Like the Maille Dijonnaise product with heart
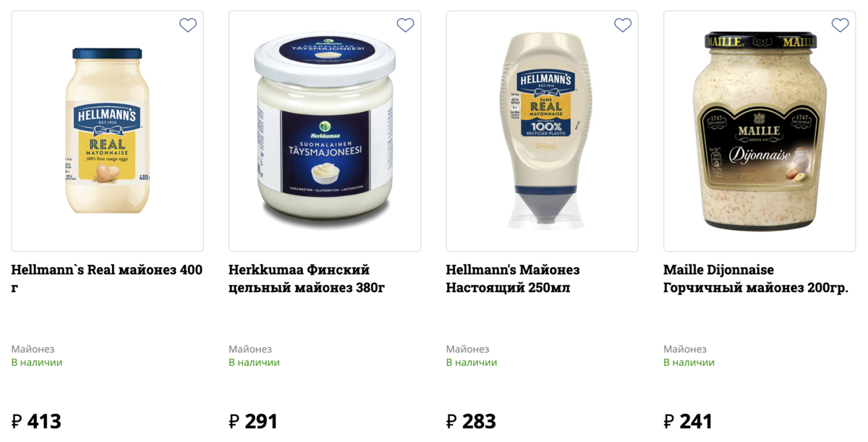Image resolution: width=868 pixels, height=442 pixels. tap(840, 25)
